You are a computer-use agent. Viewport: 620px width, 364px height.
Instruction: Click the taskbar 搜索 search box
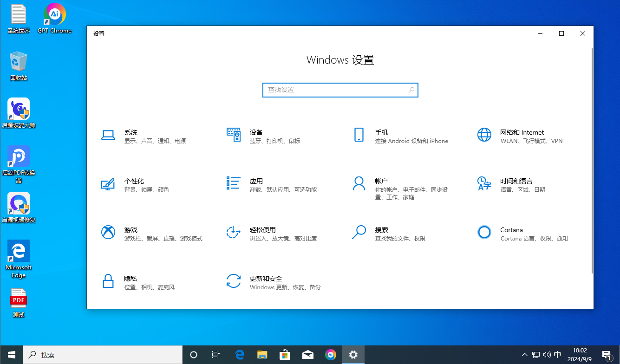[103, 355]
